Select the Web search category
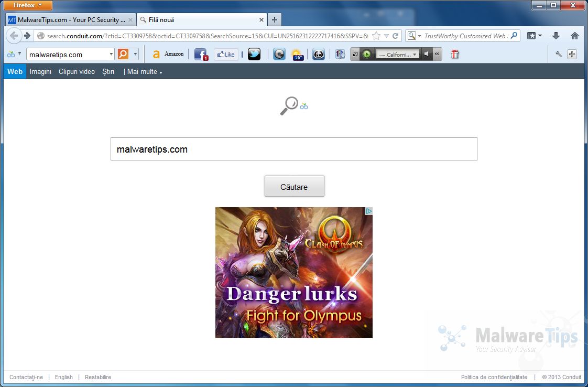The height and width of the screenshot is (387, 588). tap(15, 71)
